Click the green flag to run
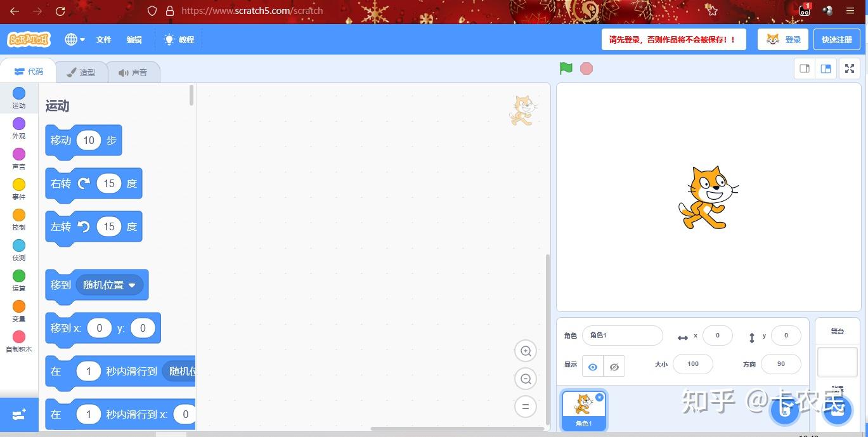This screenshot has width=868, height=437. (566, 68)
